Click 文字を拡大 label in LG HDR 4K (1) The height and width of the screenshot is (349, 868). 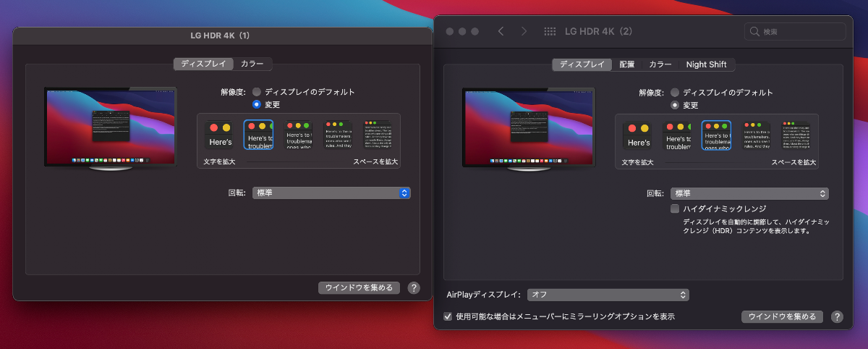[x=219, y=161]
